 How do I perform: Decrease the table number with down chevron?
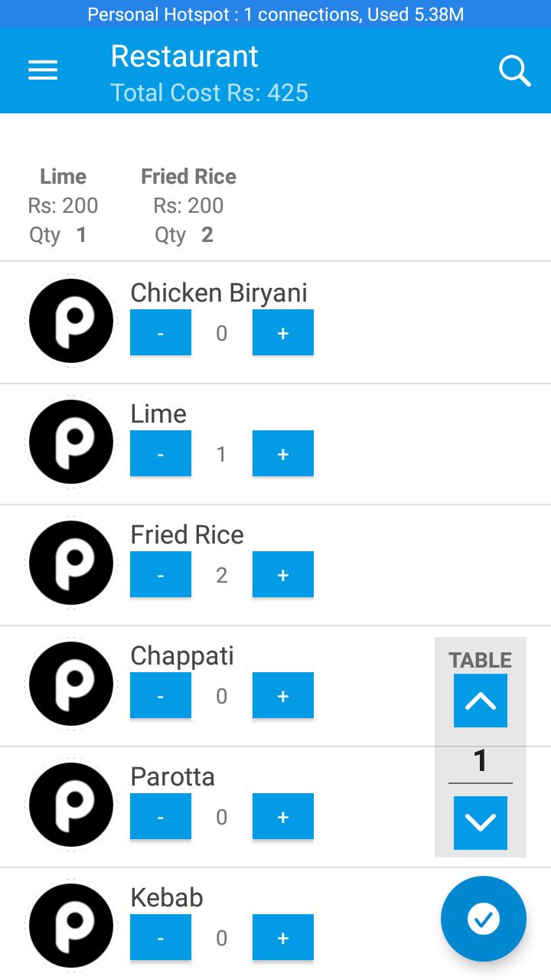(x=481, y=823)
